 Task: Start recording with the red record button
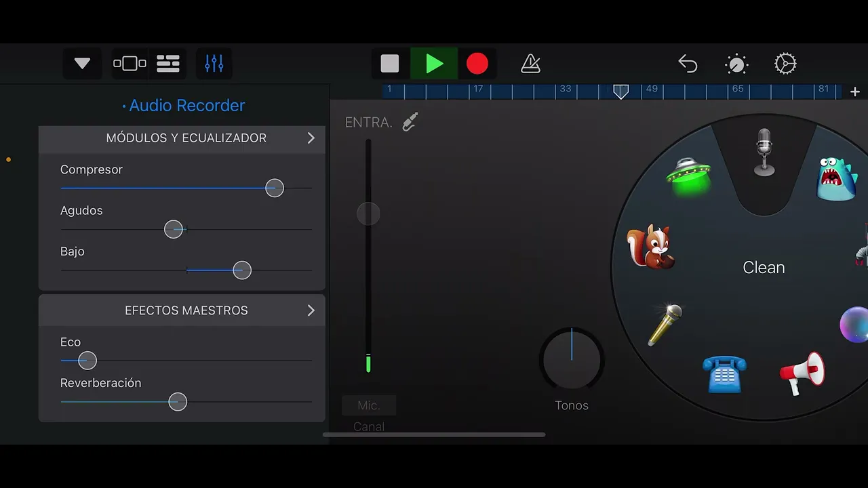[477, 64]
